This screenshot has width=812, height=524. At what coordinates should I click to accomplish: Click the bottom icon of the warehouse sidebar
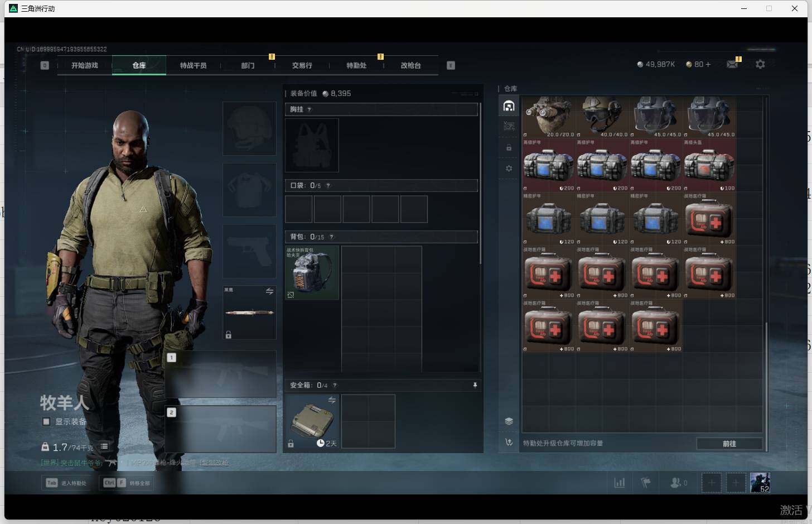click(509, 442)
